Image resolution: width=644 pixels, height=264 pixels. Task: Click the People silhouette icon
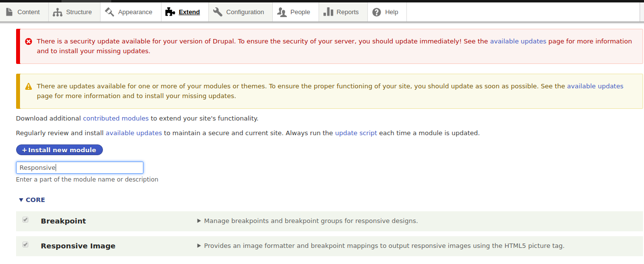282,12
